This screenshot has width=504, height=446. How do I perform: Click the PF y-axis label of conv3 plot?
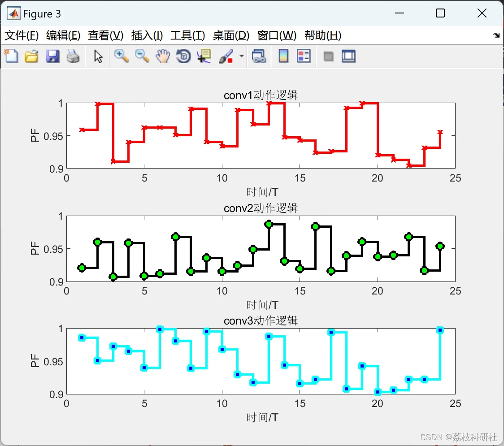coord(35,361)
